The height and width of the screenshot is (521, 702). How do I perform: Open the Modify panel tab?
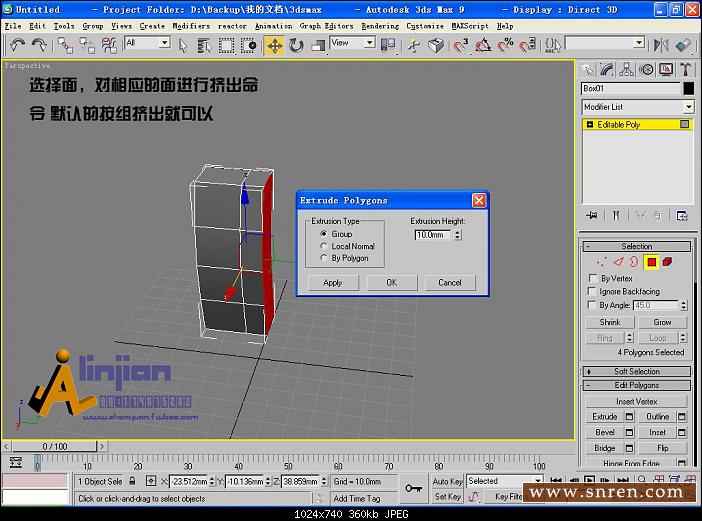[607, 69]
